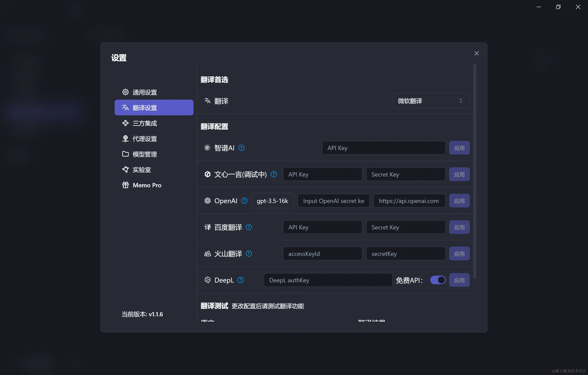Click 应用 button in the DeepL row
This screenshot has height=375, width=588.
459,280
